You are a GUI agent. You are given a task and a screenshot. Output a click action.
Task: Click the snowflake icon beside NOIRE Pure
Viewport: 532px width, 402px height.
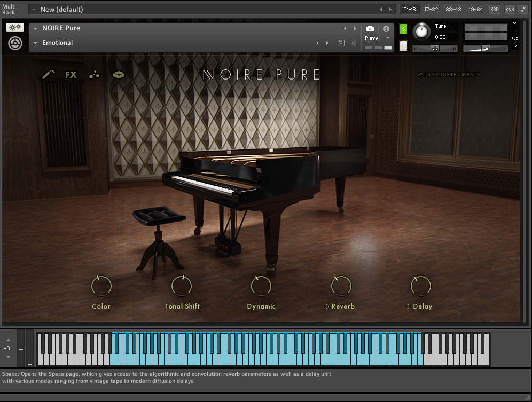coord(15,27)
